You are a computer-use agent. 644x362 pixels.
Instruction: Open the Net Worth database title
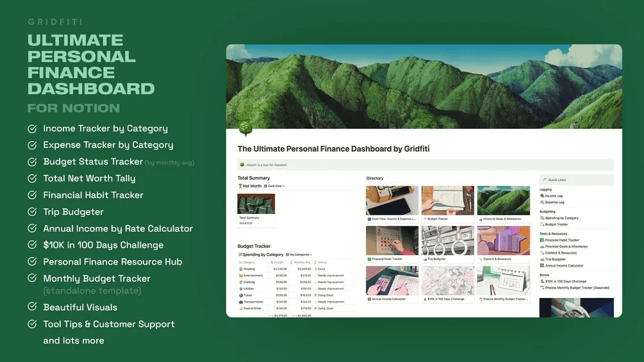pos(252,186)
